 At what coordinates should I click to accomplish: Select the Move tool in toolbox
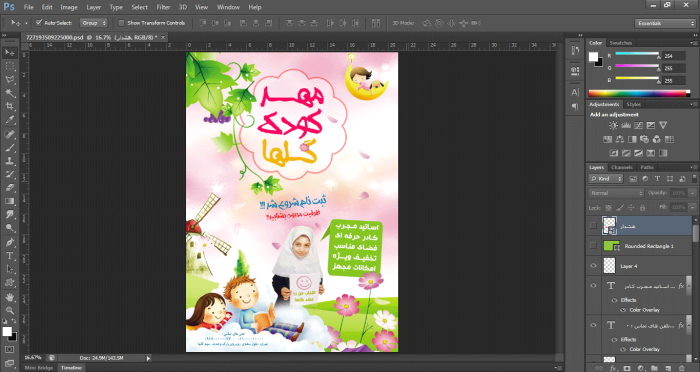point(9,53)
